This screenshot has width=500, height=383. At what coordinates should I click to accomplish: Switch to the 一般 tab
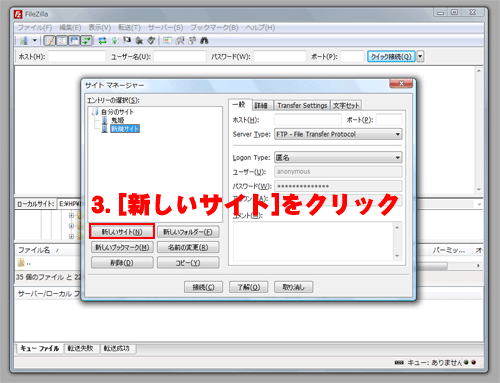pos(239,105)
